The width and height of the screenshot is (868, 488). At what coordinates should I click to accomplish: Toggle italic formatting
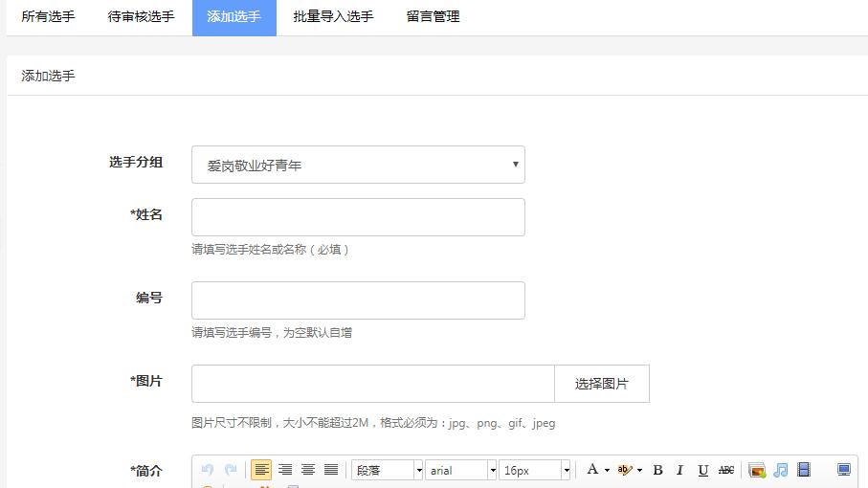[679, 470]
